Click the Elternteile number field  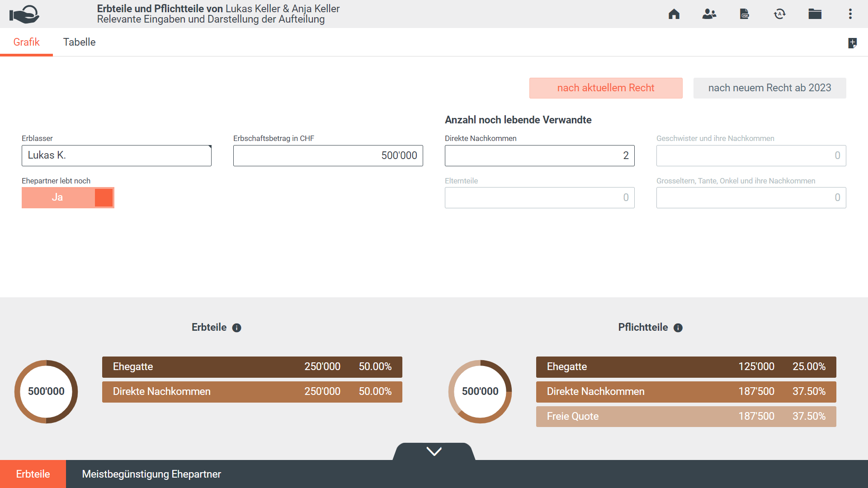coord(540,197)
